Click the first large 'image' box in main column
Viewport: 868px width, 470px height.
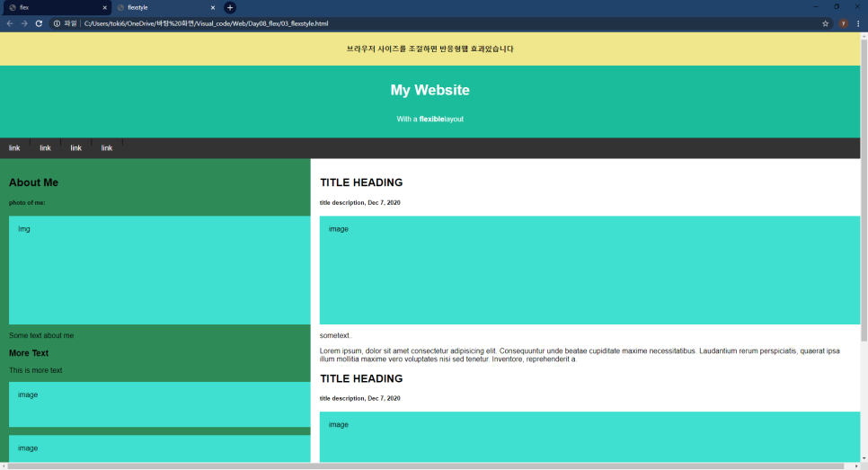589,270
